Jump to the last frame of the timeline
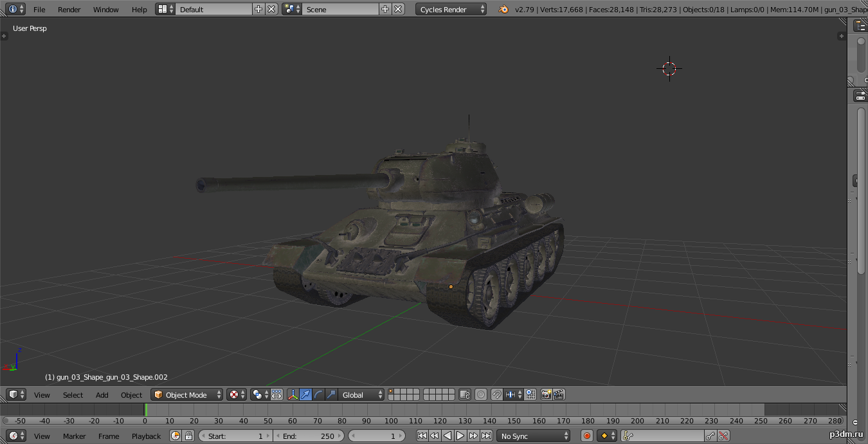The width and height of the screenshot is (868, 444). point(486,436)
